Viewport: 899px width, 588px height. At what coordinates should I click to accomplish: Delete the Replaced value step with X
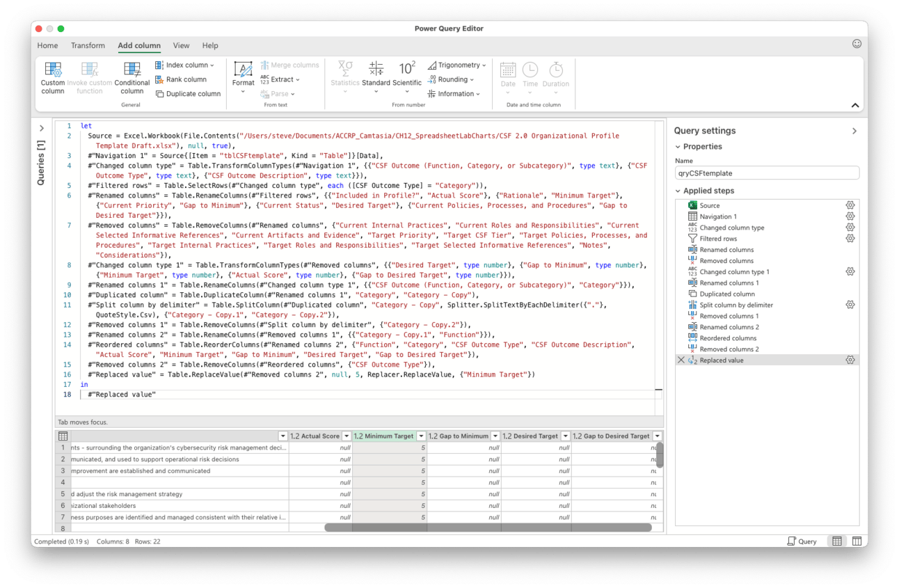[681, 360]
